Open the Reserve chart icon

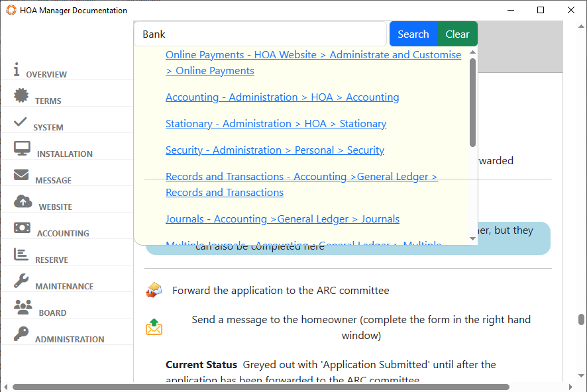pyautogui.click(x=21, y=255)
